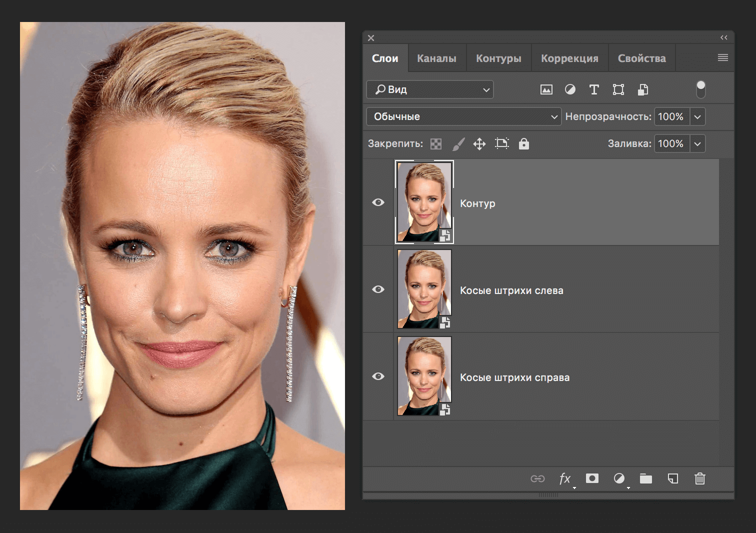Hide the Косые штрихи слева layer
The image size is (756, 533).
click(378, 289)
